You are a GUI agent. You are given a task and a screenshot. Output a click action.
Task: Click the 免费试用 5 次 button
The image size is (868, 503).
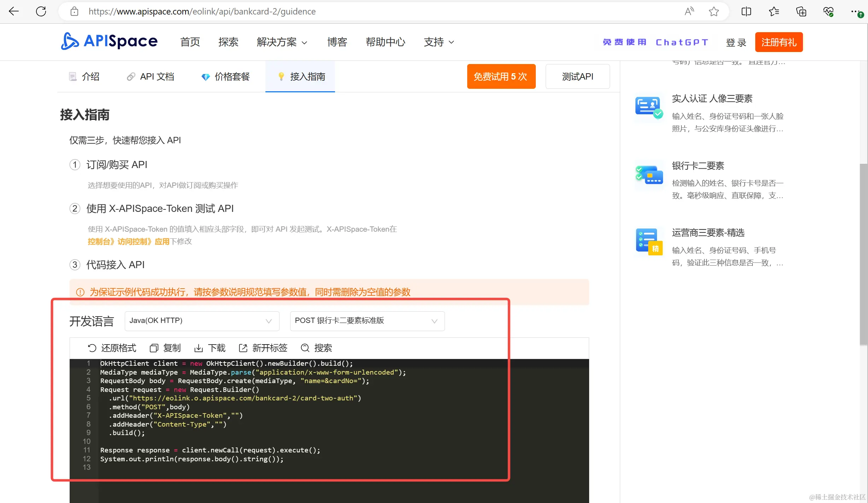tap(501, 76)
